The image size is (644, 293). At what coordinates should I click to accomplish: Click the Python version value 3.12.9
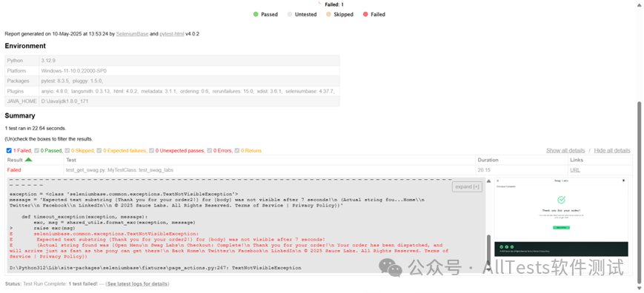48,61
